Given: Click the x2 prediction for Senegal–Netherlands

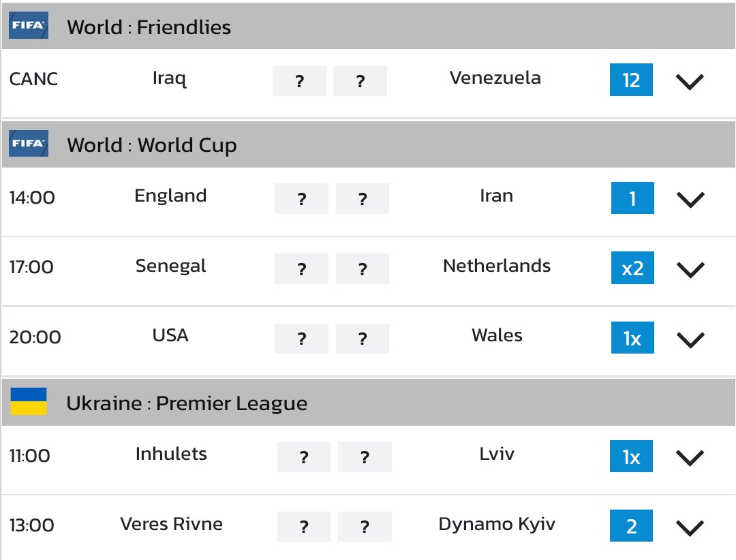Looking at the screenshot, I should click(632, 268).
